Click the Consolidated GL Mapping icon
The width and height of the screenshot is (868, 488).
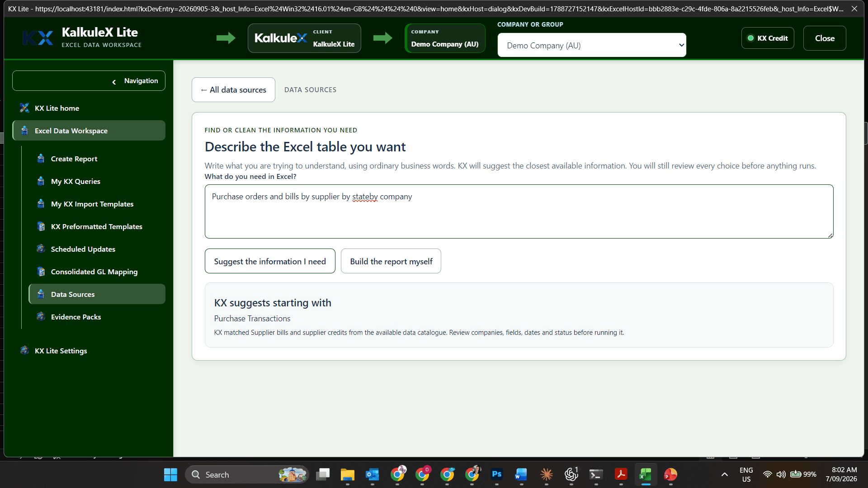tap(41, 272)
